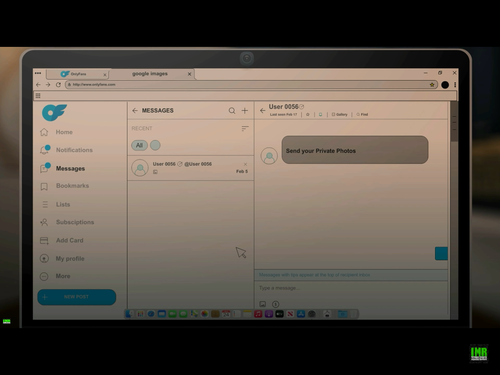Open News from the dock
Screen dimensions: 500x375
[x=290, y=314]
